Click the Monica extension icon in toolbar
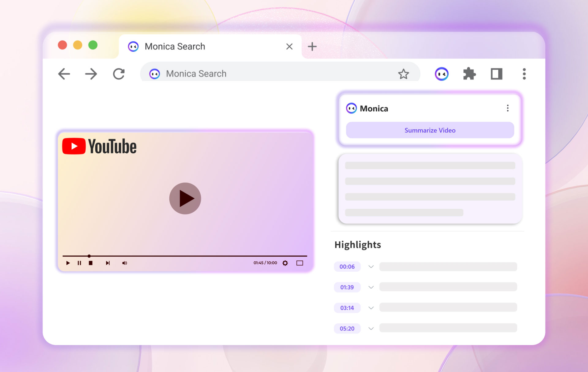The image size is (588, 372). click(441, 74)
